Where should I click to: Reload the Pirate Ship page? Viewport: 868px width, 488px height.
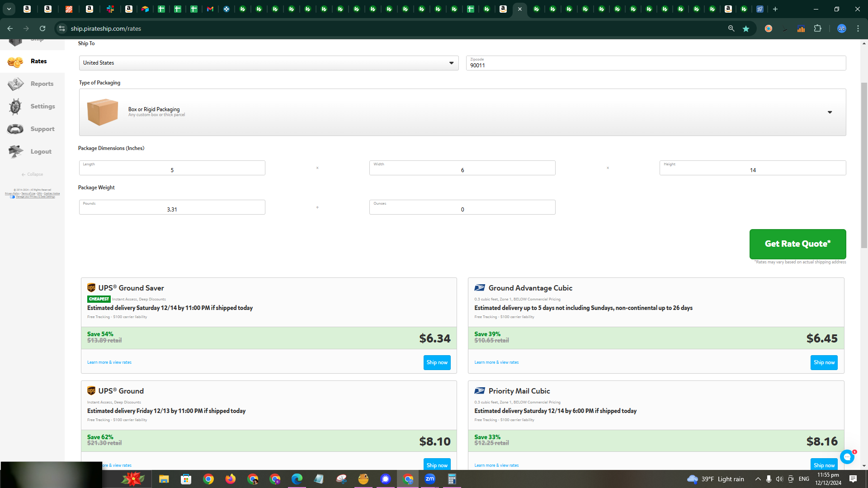tap(42, 28)
